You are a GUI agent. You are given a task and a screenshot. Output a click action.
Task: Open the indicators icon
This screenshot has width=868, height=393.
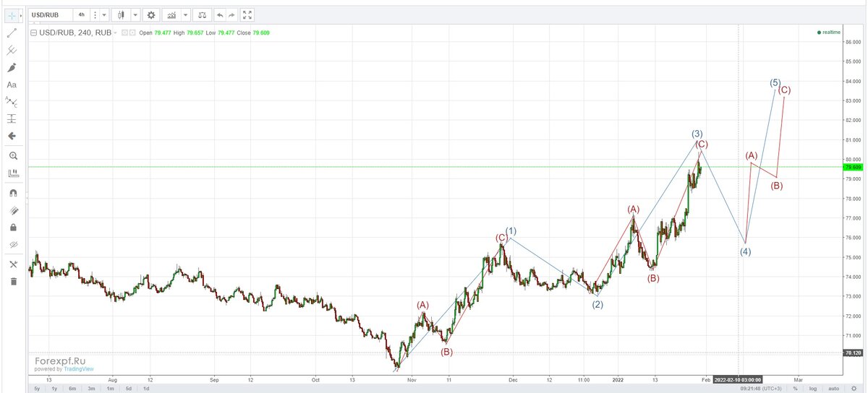pyautogui.click(x=171, y=14)
